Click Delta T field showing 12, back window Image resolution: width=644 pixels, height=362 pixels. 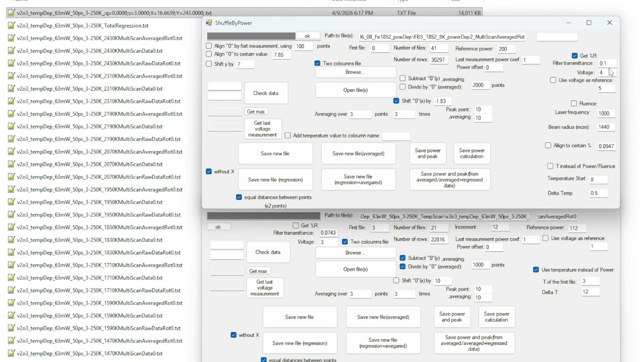tap(591, 292)
